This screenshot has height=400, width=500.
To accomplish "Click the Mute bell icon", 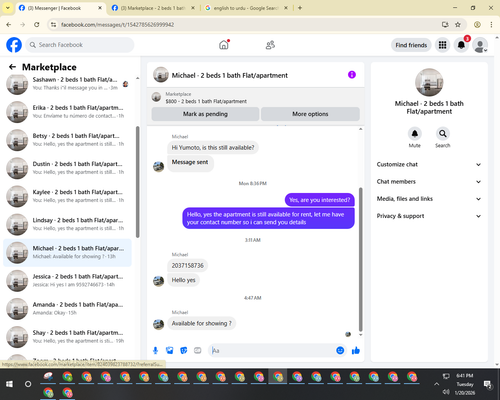I will (x=415, y=134).
